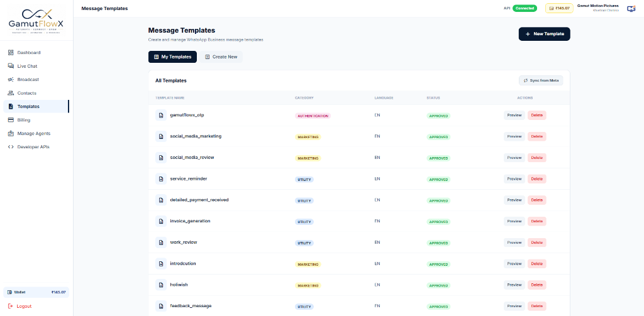The width and height of the screenshot is (644, 316).
Task: Preview the feedback_message template
Action: [514, 306]
